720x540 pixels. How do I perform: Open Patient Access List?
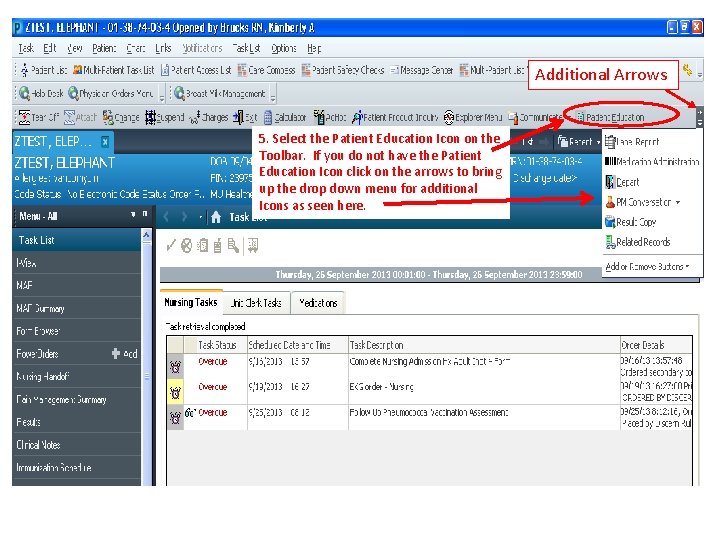(196, 70)
